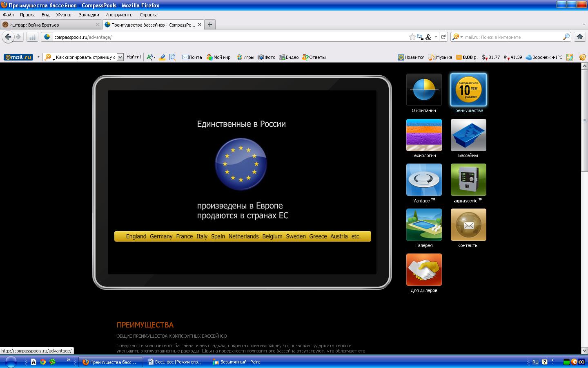Expand the toolbar search query dropdown
The height and width of the screenshot is (368, 588).
(120, 57)
